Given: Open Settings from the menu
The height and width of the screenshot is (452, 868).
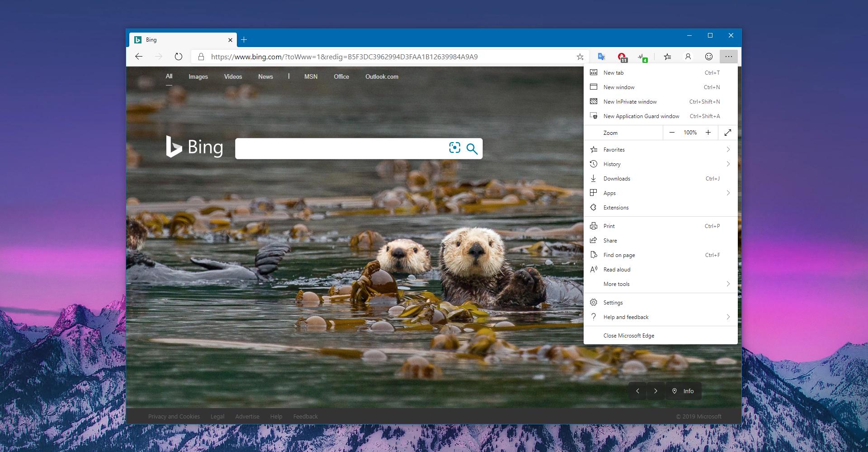Looking at the screenshot, I should coord(613,303).
